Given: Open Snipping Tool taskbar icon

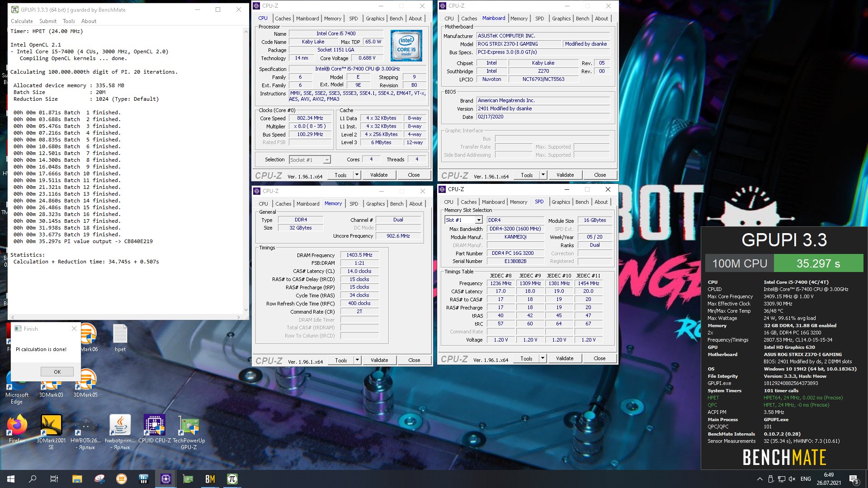Looking at the screenshot, I should coord(99,479).
